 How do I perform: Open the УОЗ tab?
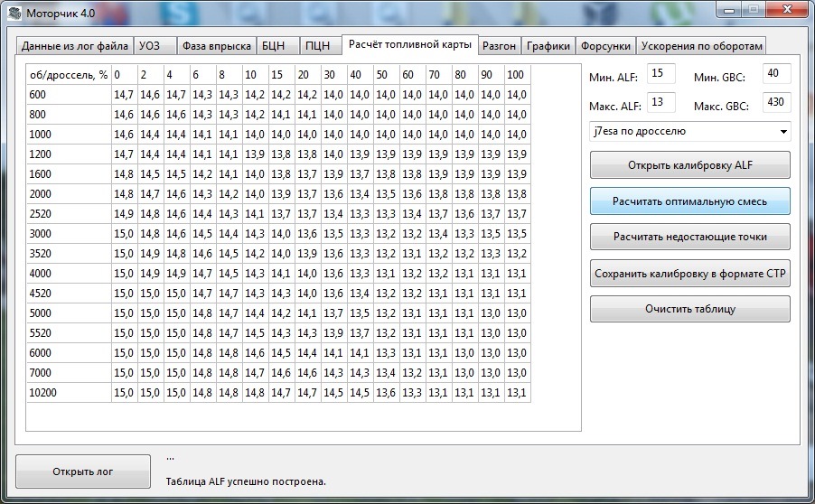pos(155,46)
